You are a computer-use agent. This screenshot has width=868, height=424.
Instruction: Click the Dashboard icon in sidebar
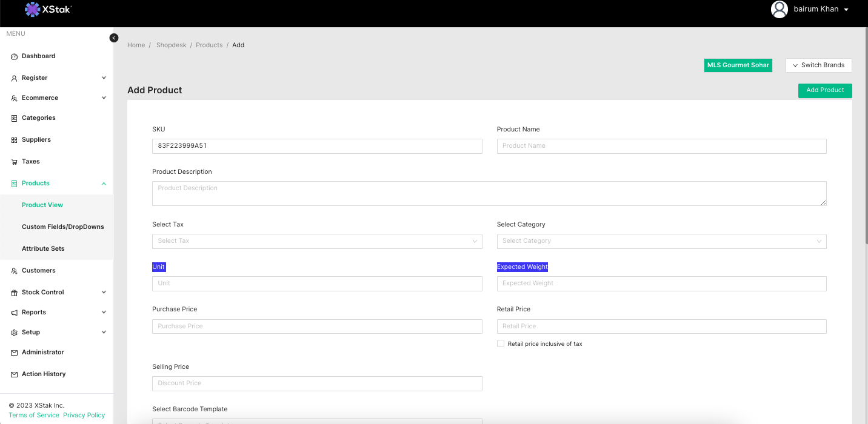pyautogui.click(x=15, y=56)
